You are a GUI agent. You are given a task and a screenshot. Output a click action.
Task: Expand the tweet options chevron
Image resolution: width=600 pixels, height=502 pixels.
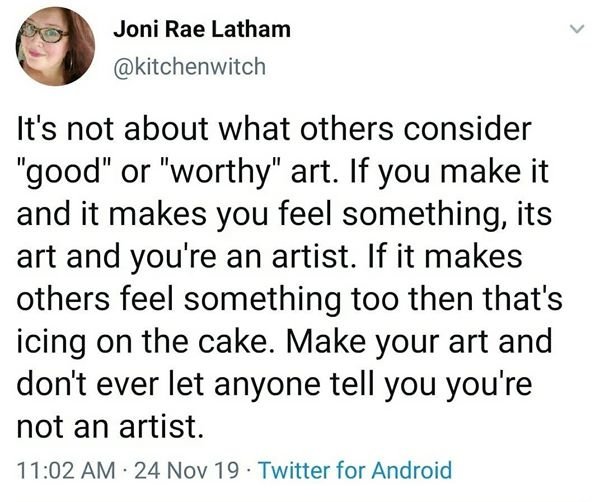coord(577,29)
